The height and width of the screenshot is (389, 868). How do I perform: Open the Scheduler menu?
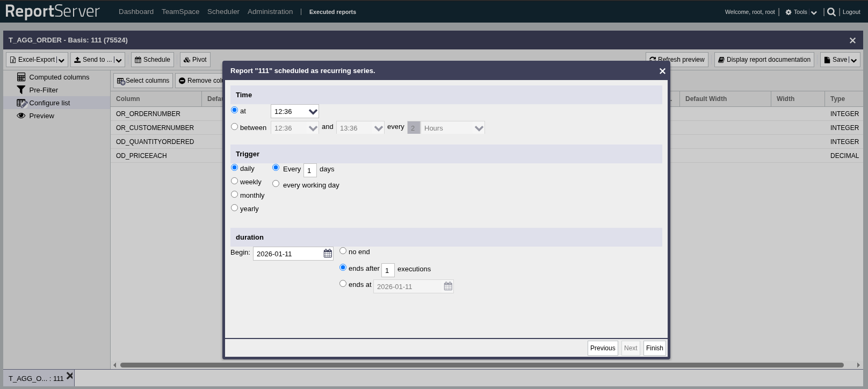tap(223, 12)
